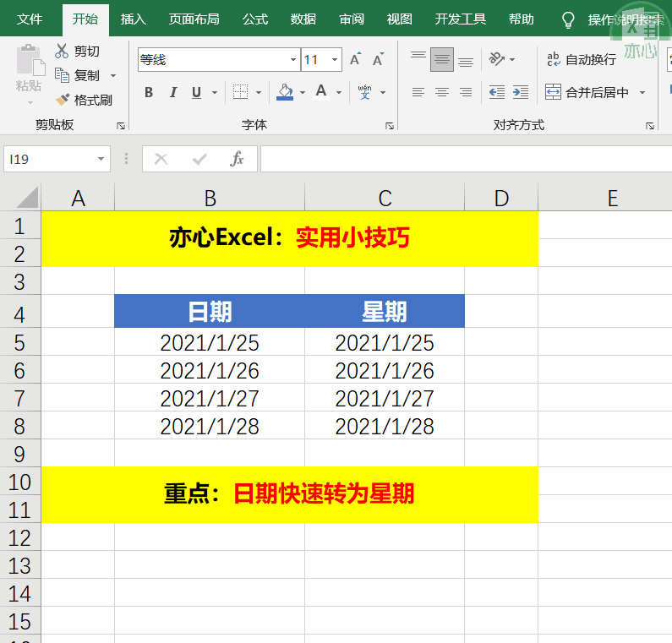672x643 pixels.
Task: Align text right
Action: pyautogui.click(x=466, y=92)
